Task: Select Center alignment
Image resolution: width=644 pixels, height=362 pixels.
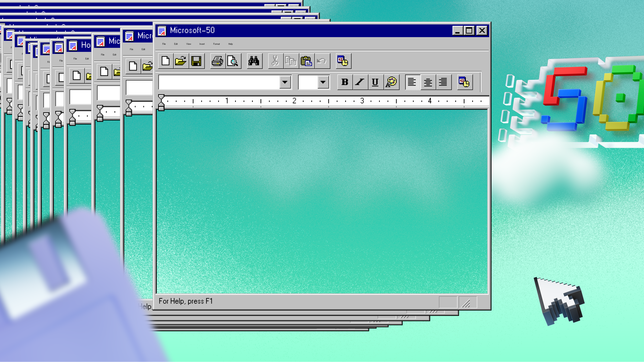Action: 428,82
